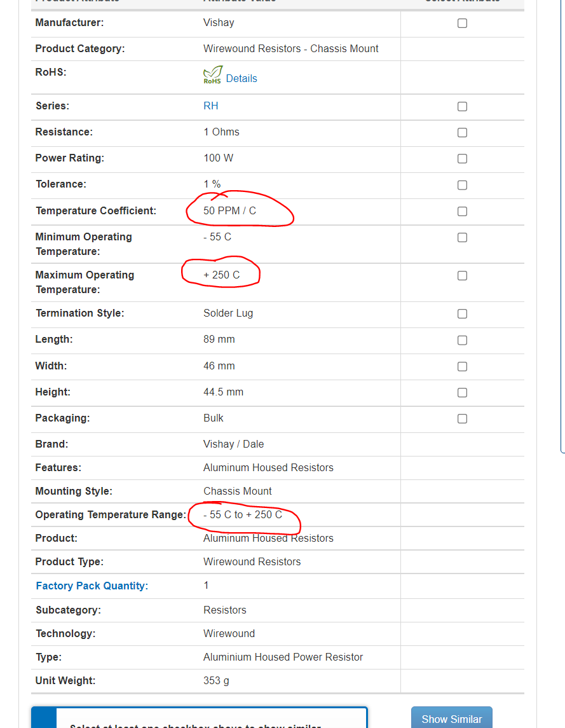Check the Maximum Operating Temperature checkbox
This screenshot has width=565, height=728.
462,276
